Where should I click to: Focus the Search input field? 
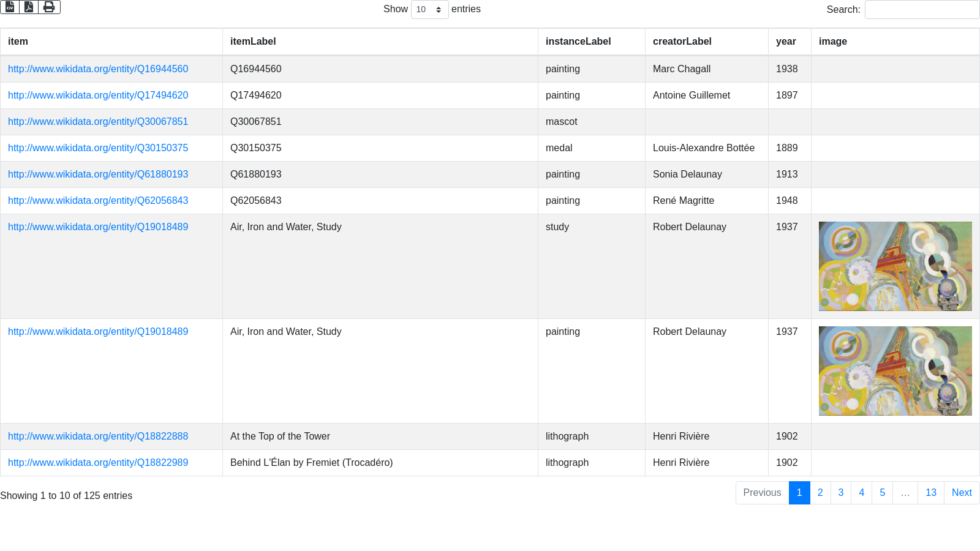pos(921,10)
